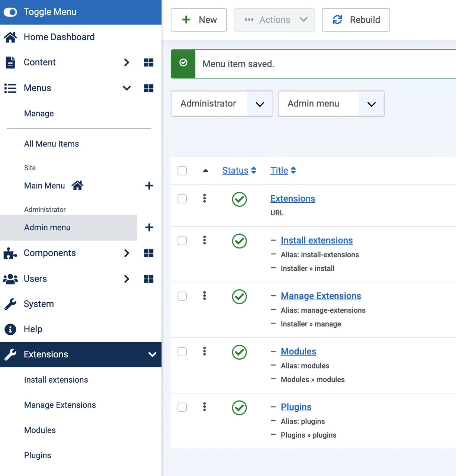Click the System wrench icon
The image size is (456, 476).
coord(10,304)
